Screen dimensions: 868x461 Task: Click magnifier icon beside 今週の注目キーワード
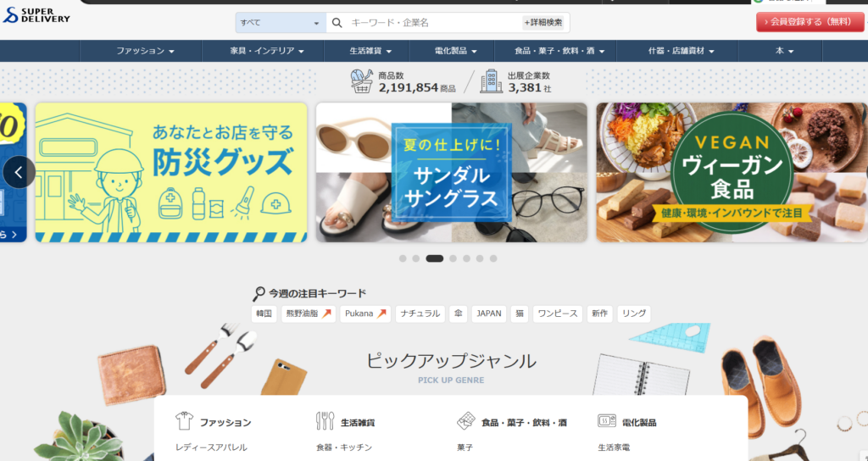[259, 294]
